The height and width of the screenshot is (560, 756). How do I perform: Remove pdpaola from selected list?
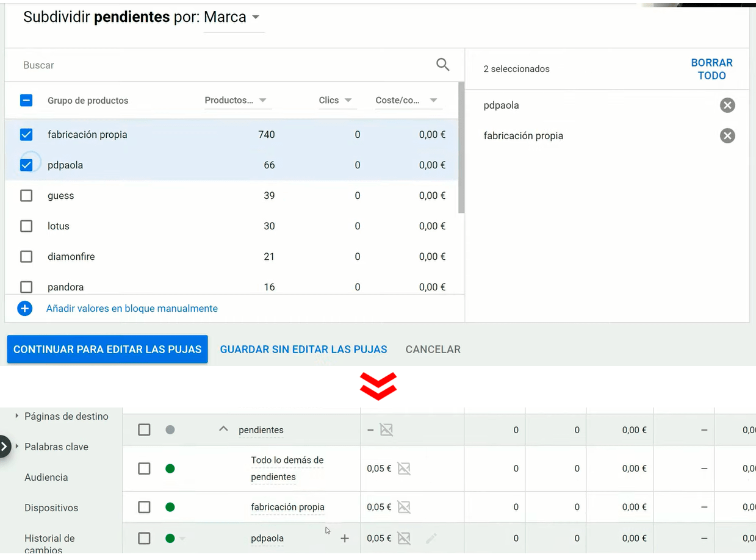727,106
